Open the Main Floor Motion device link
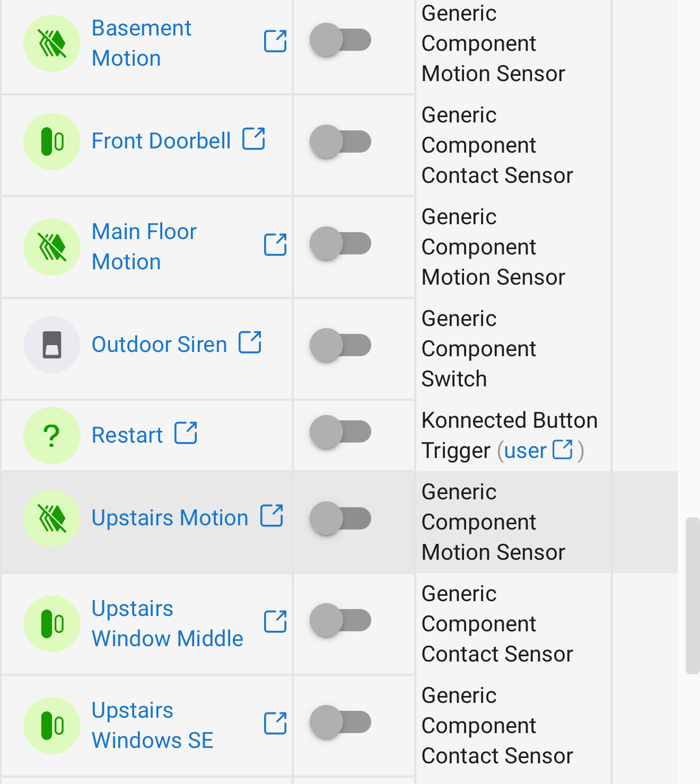The width and height of the screenshot is (700, 784). [144, 246]
